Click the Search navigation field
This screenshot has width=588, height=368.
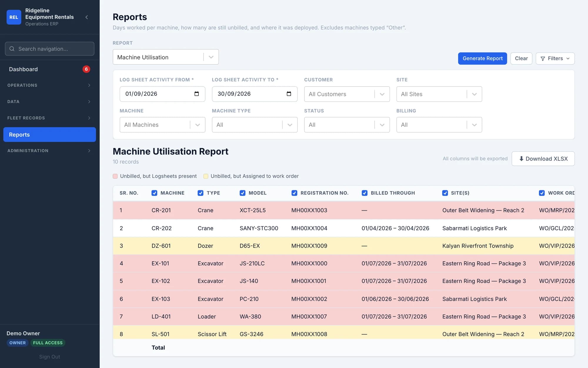point(49,49)
